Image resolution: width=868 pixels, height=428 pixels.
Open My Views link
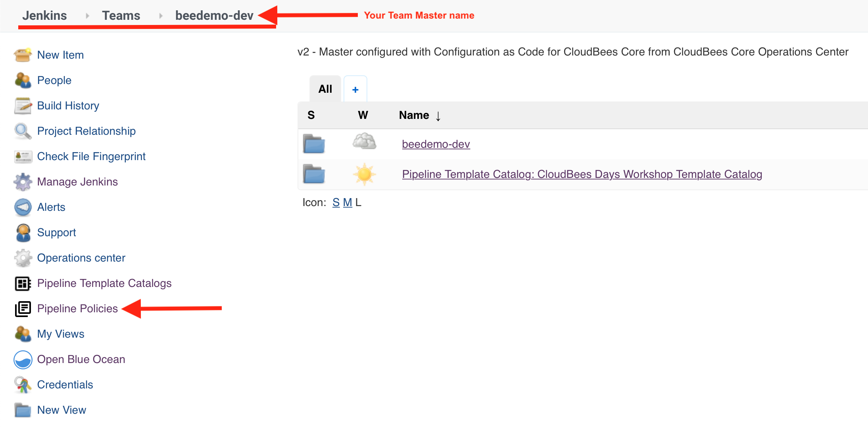pyautogui.click(x=61, y=334)
